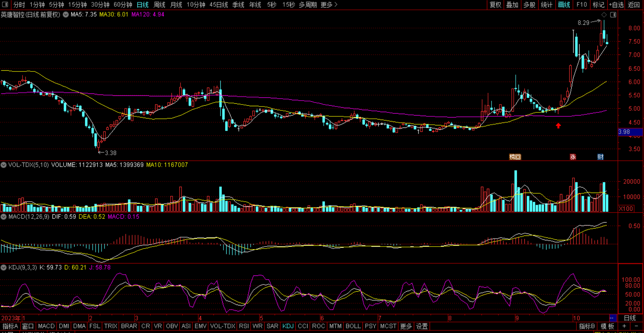Select the 5秒 period
The height and width of the screenshot is (333, 644).
[x=272, y=5]
